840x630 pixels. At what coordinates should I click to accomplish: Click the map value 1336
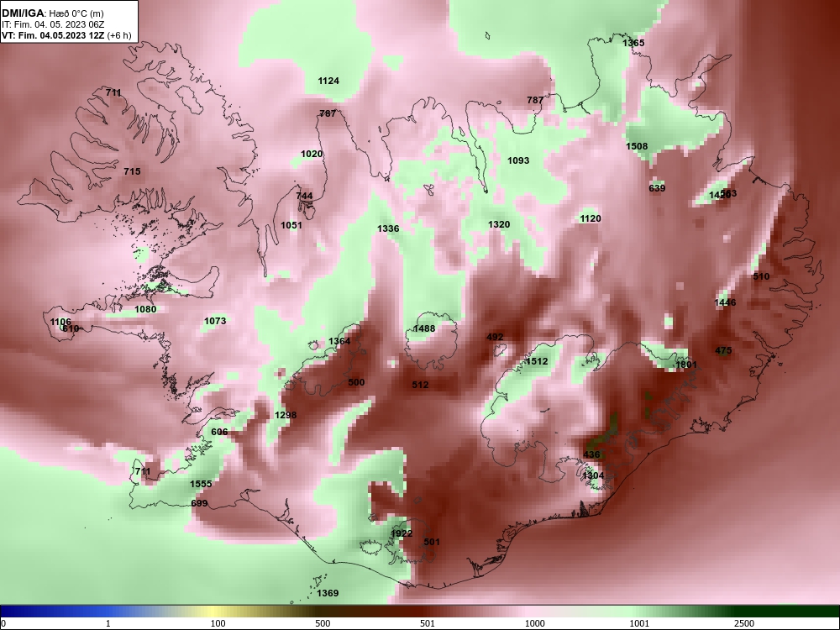[388, 228]
